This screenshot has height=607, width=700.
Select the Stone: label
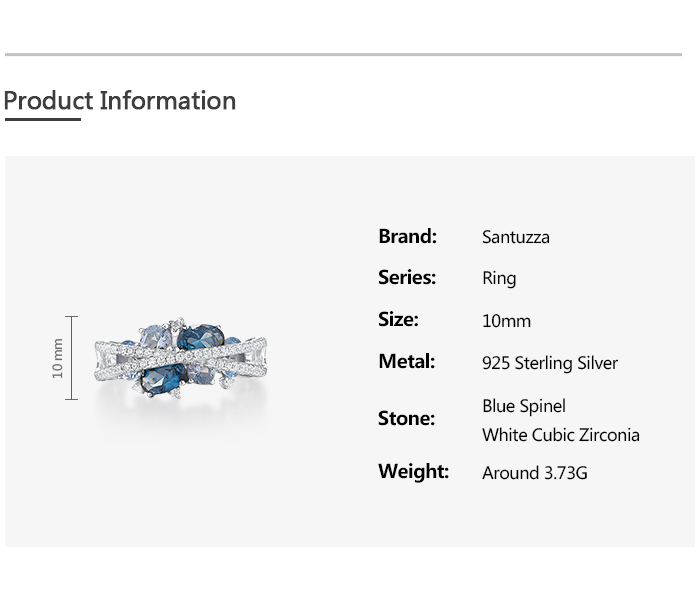[x=406, y=419]
